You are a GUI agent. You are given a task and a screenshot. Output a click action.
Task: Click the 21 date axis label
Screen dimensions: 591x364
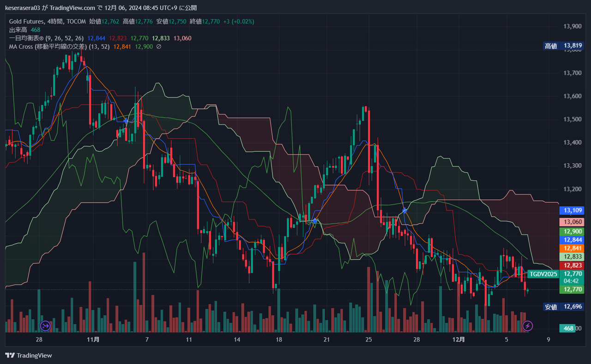326,340
